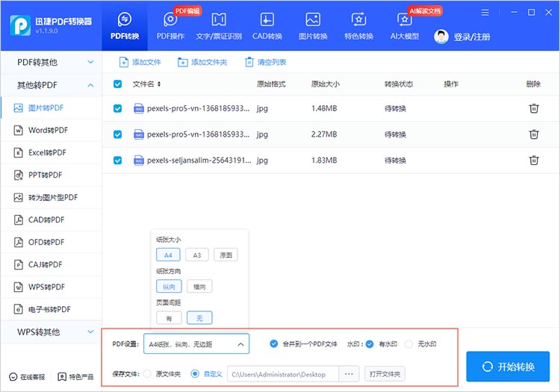Choose 横向 paper orientation
The width and height of the screenshot is (560, 392).
coord(199,286)
